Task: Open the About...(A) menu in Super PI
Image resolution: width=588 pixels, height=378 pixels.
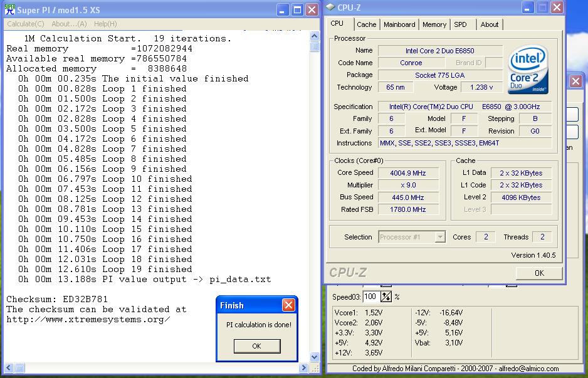Action: (69, 24)
